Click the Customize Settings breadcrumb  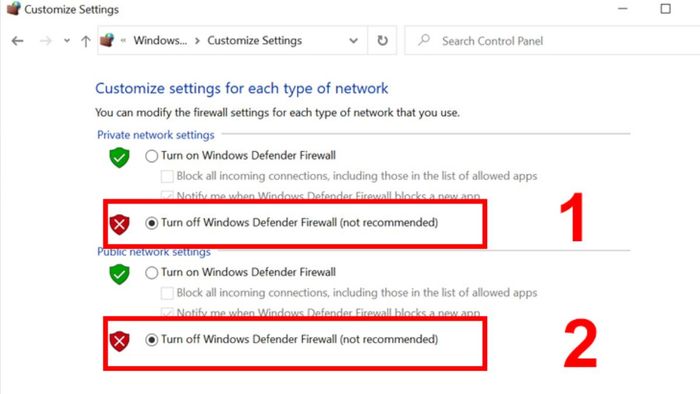click(254, 41)
